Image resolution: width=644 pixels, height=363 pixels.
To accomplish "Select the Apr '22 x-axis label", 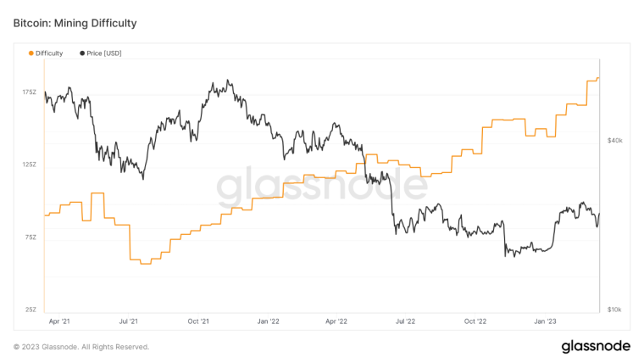I will 336,321.
